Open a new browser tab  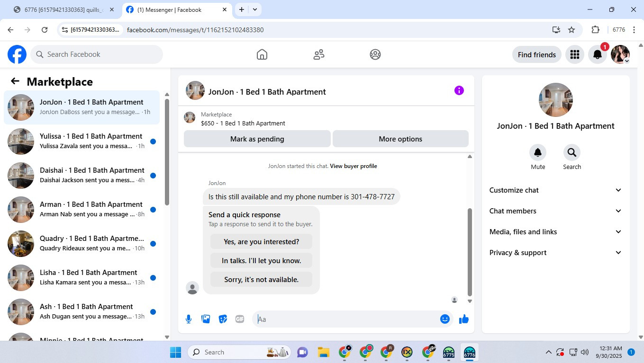pos(242,9)
